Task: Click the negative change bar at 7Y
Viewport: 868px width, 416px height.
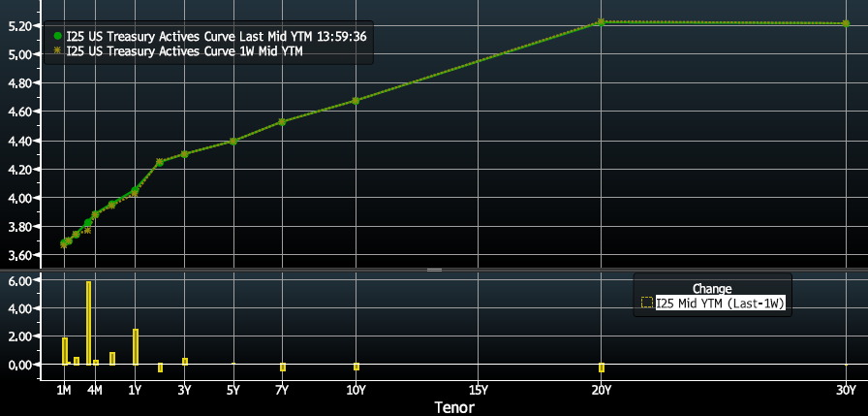Action: click(x=282, y=368)
